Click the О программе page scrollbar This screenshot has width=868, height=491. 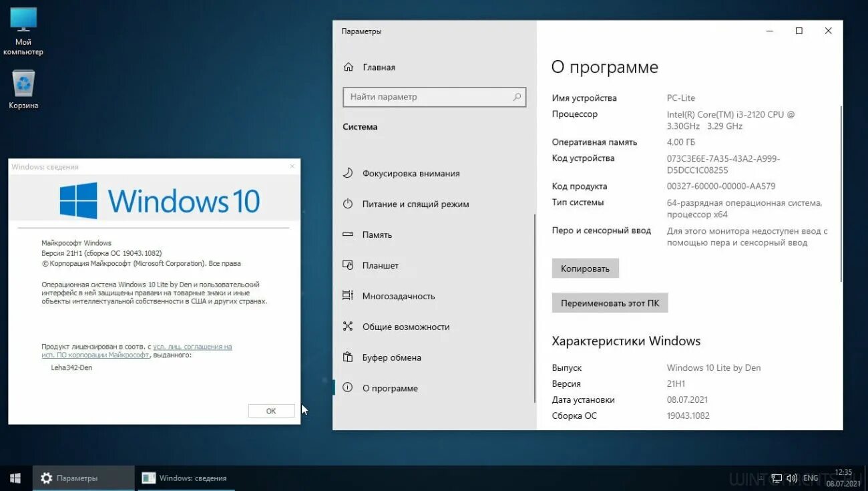[841, 192]
